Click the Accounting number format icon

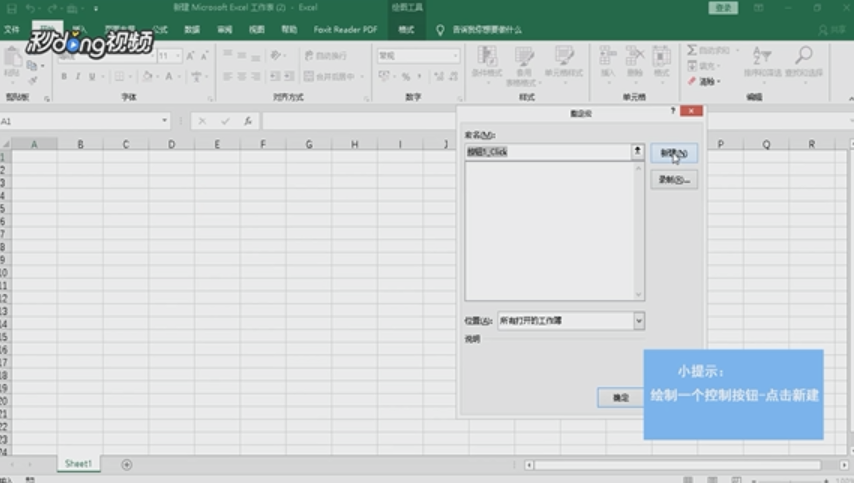(x=383, y=76)
